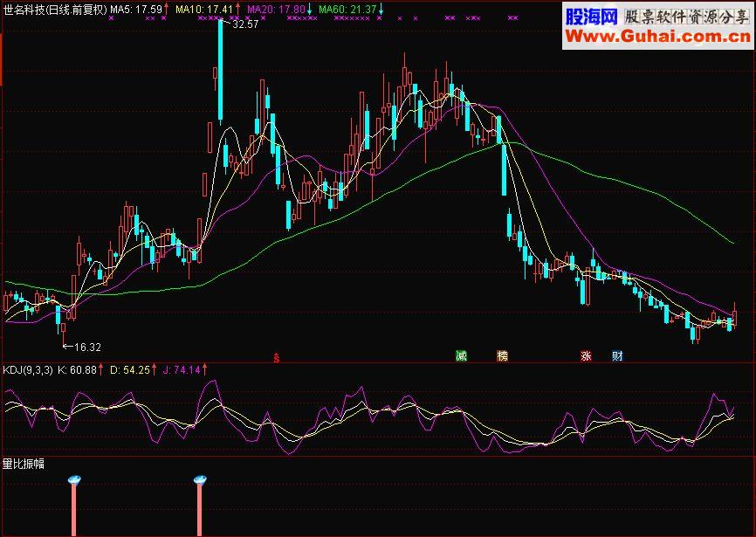Click the 16.32 low price label
756x537 pixels.
pyautogui.click(x=88, y=347)
